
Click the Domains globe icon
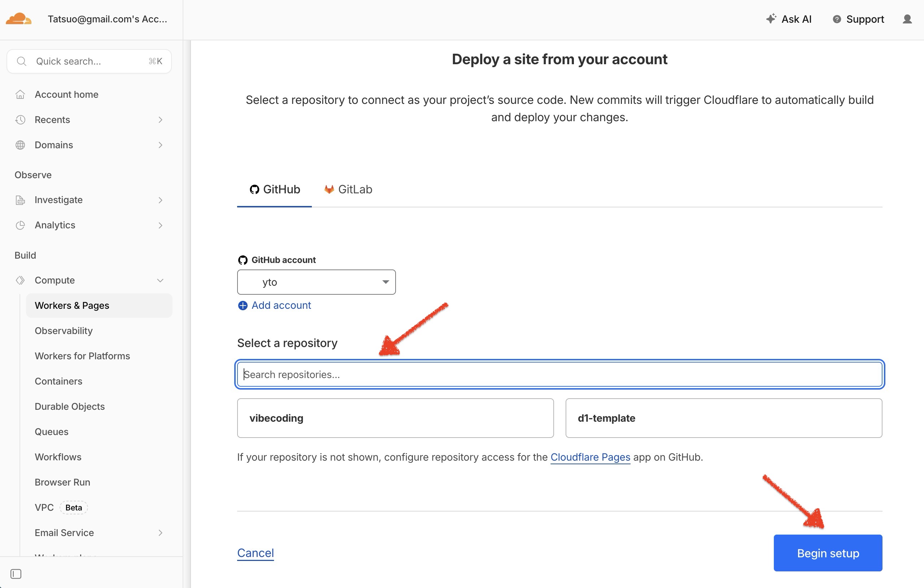click(x=20, y=145)
